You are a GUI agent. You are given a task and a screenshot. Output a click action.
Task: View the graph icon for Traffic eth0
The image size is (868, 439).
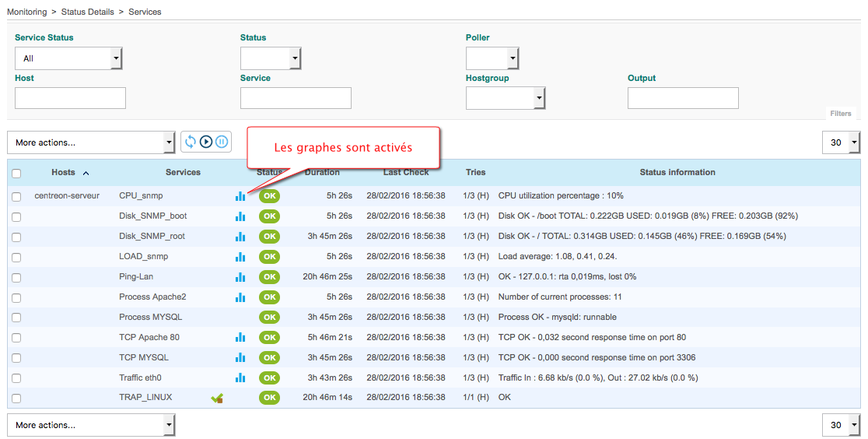click(240, 378)
